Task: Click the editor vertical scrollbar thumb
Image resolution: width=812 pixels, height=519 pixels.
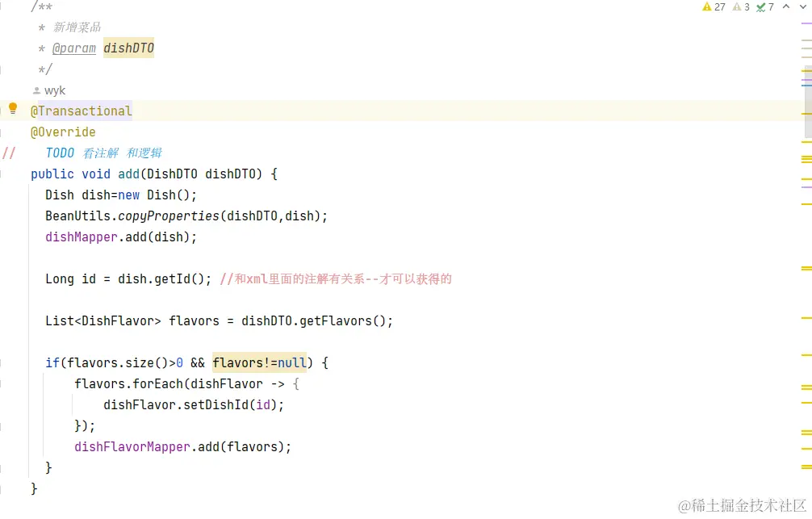Action: (x=808, y=101)
